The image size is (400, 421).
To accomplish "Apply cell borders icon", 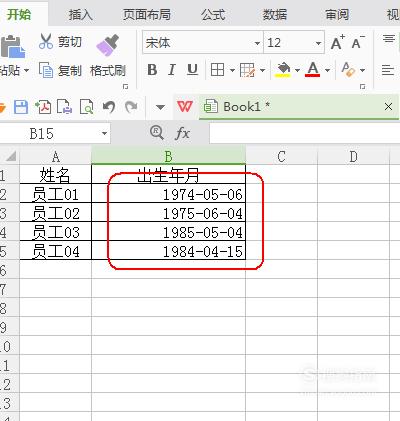I will (x=217, y=70).
